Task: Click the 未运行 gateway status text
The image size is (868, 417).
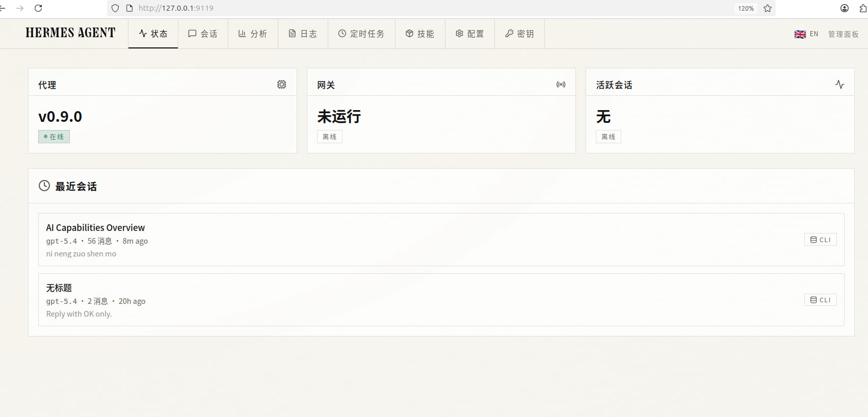Action: (339, 117)
